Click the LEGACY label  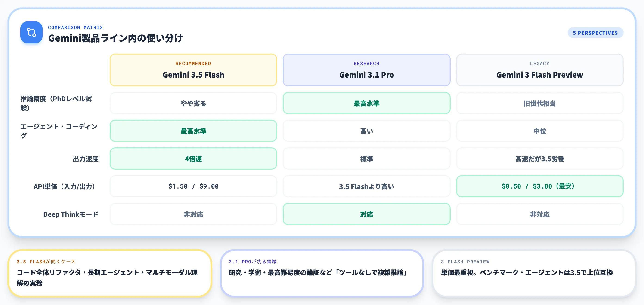pyautogui.click(x=539, y=64)
